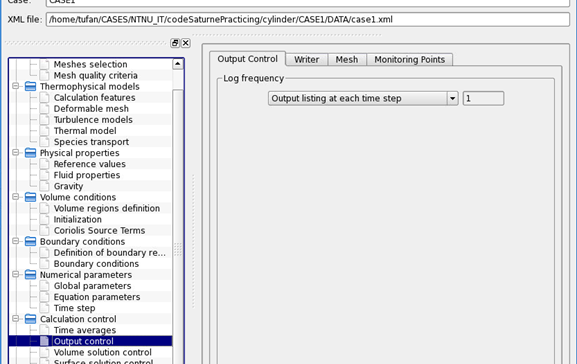
Task: Switch to the Mesh tab
Action: point(347,60)
